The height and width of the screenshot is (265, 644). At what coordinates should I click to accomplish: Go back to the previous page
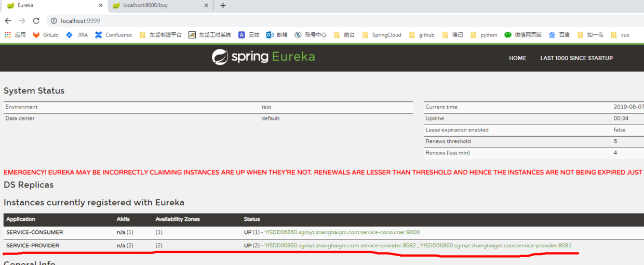point(8,21)
